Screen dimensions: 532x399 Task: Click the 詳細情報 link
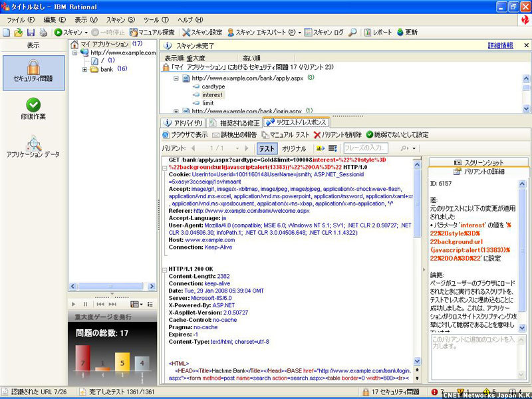pyautogui.click(x=500, y=45)
